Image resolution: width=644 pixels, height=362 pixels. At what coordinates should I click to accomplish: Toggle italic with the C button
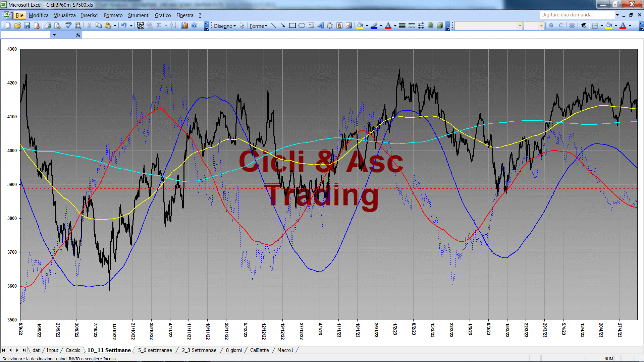pos(560,25)
